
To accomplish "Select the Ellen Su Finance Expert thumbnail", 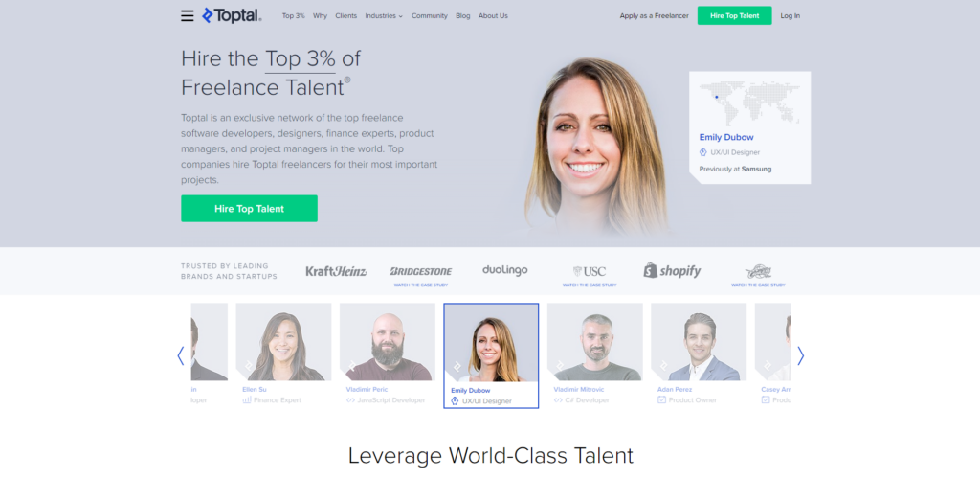I will pos(283,354).
